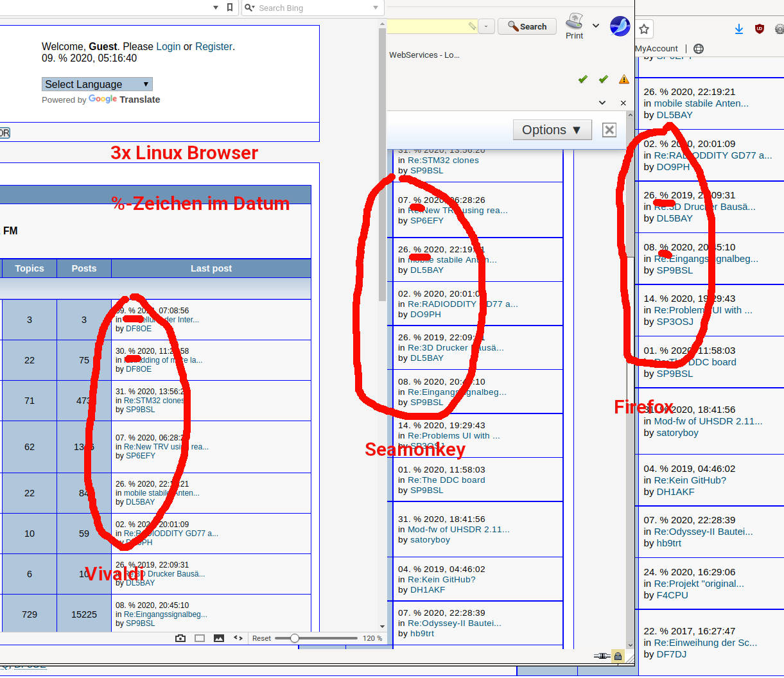Open the Options dropdown in translation bar

click(x=552, y=130)
